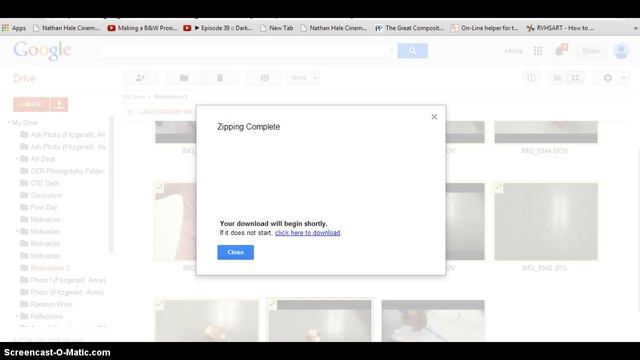The height and width of the screenshot is (360, 640).
Task: Collapse the My Drive tree
Action: coord(9,122)
